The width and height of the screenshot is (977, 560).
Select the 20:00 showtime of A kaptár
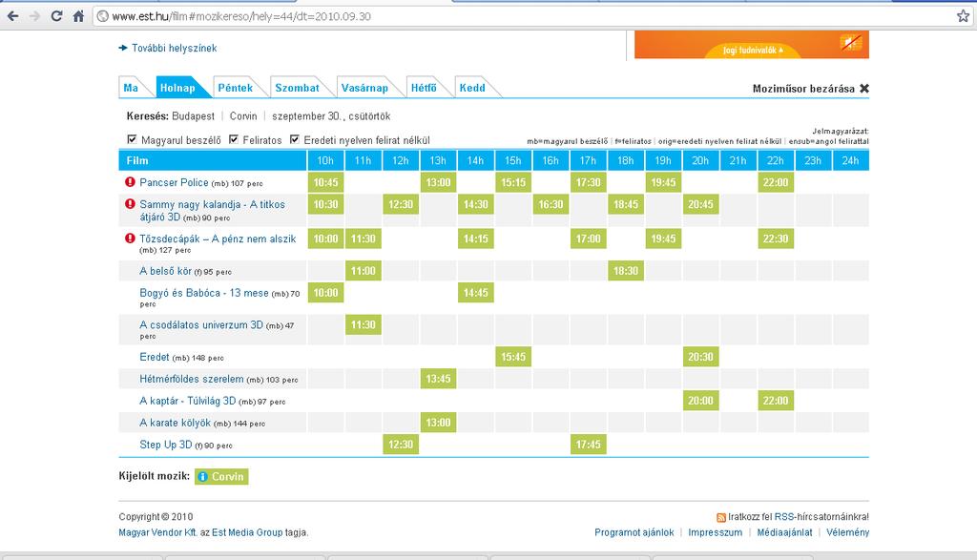click(x=701, y=401)
